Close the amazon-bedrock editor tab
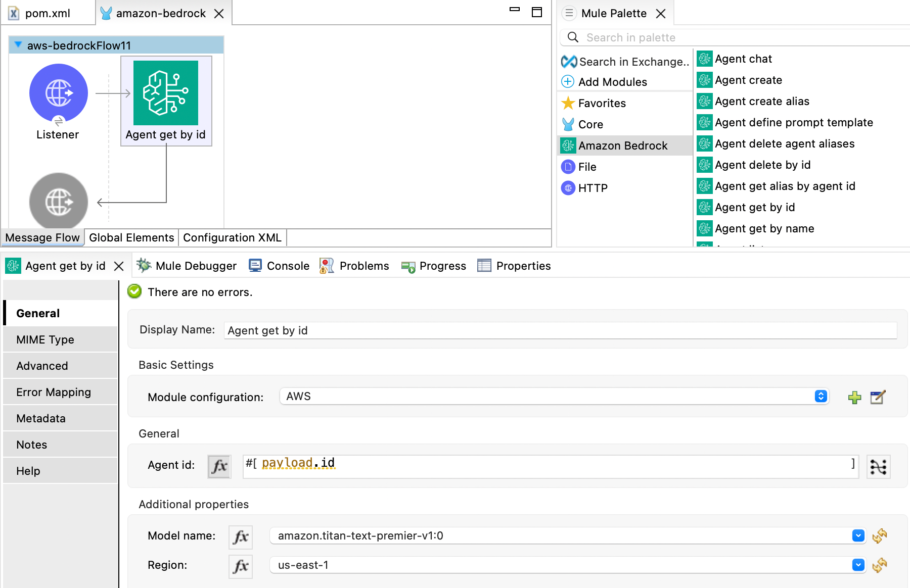 [219, 14]
